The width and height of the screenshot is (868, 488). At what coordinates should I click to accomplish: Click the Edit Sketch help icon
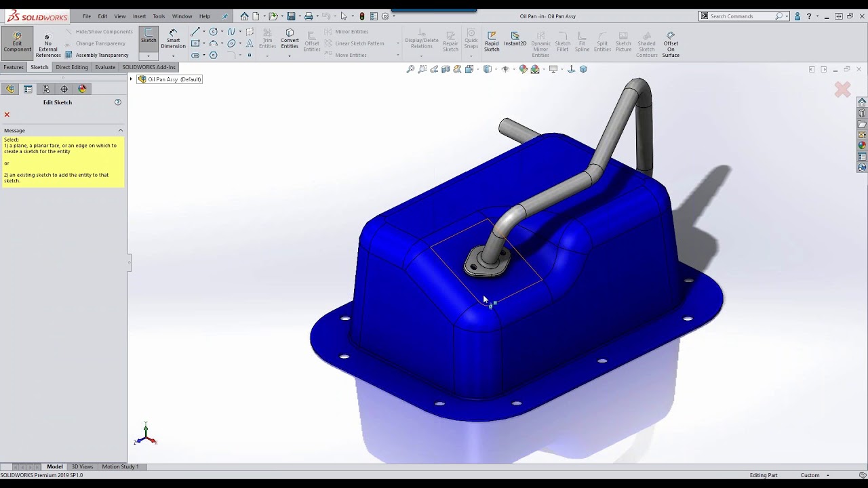tap(118, 102)
